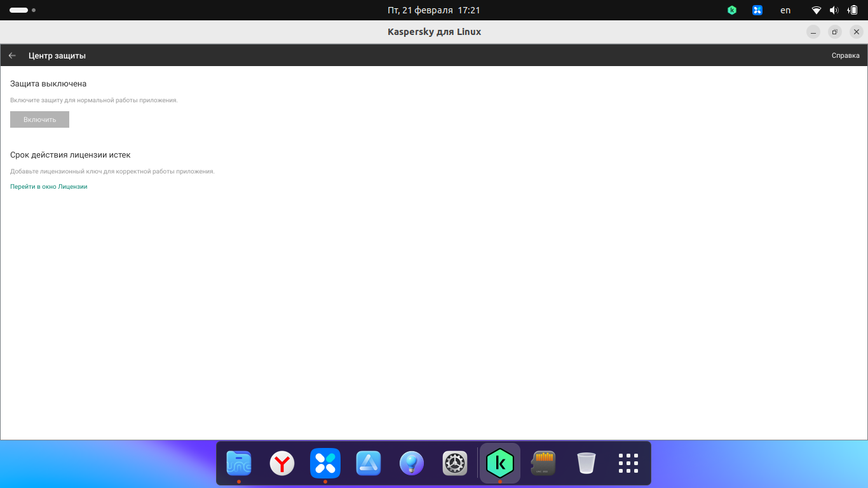Open the trash bin in dock
868x488 pixels.
click(x=587, y=463)
